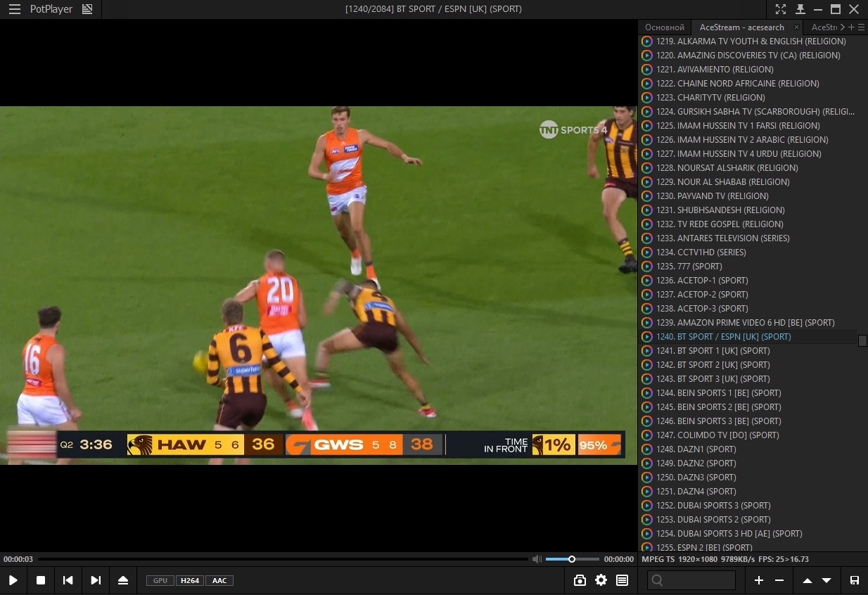Remove a playlist item with the minus icon
The height and width of the screenshot is (595, 868).
click(779, 580)
